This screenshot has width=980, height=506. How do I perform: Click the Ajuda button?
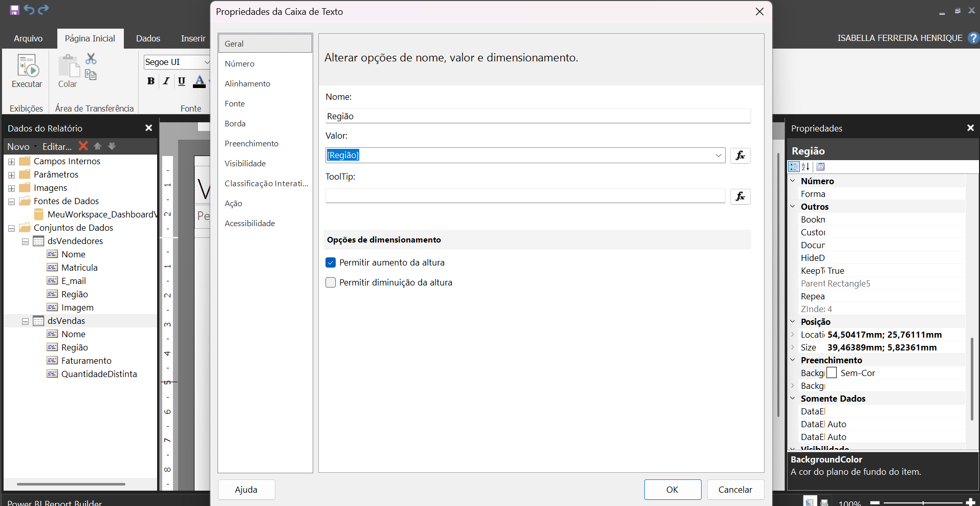246,490
